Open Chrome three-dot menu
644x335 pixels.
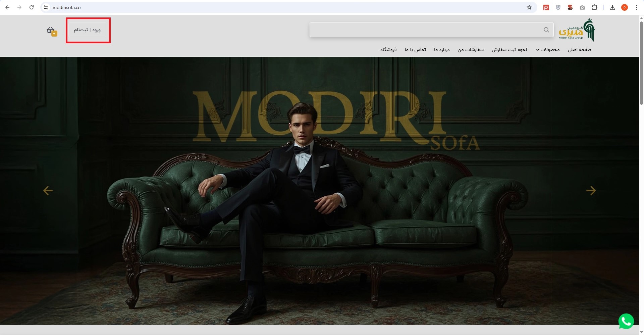[x=637, y=7]
